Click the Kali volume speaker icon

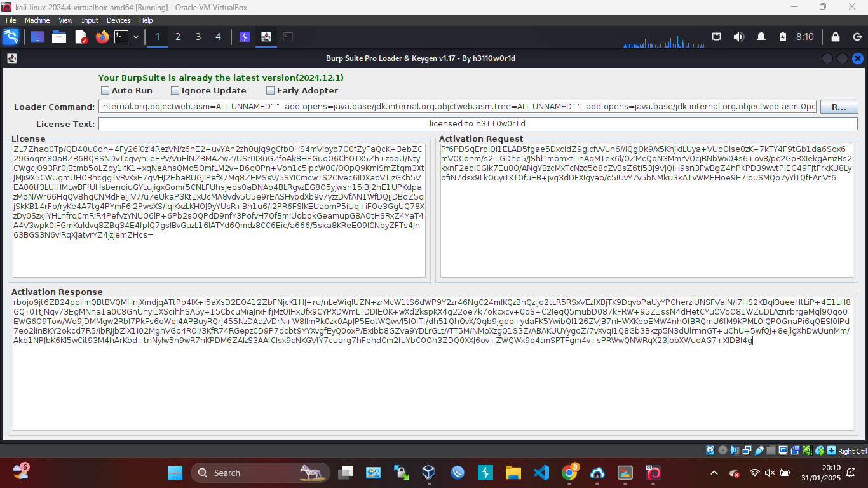pos(738,37)
